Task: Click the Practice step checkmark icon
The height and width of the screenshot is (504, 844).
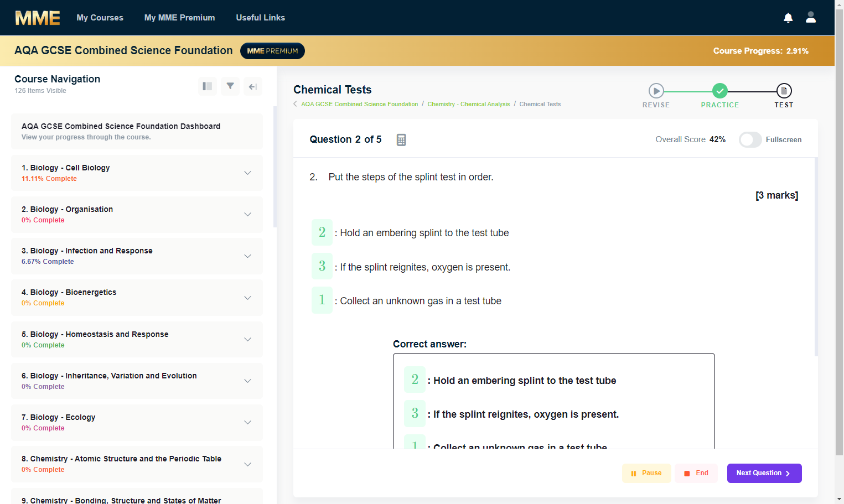Action: [x=720, y=91]
